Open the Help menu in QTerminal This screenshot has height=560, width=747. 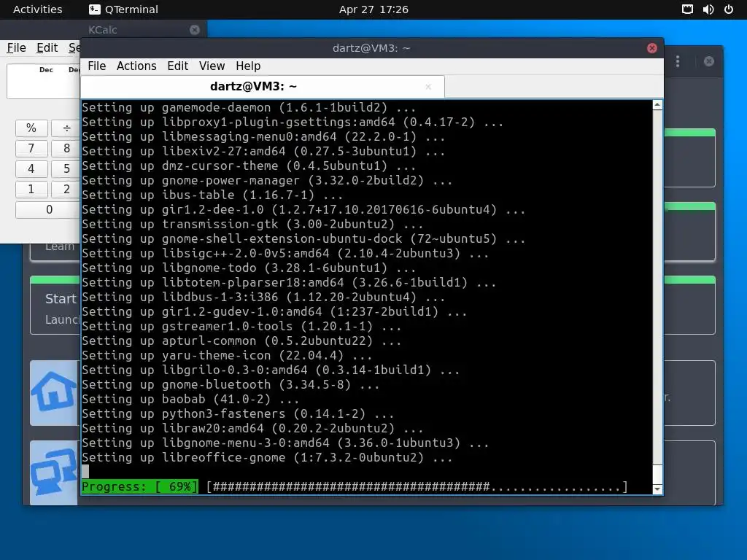(x=248, y=66)
